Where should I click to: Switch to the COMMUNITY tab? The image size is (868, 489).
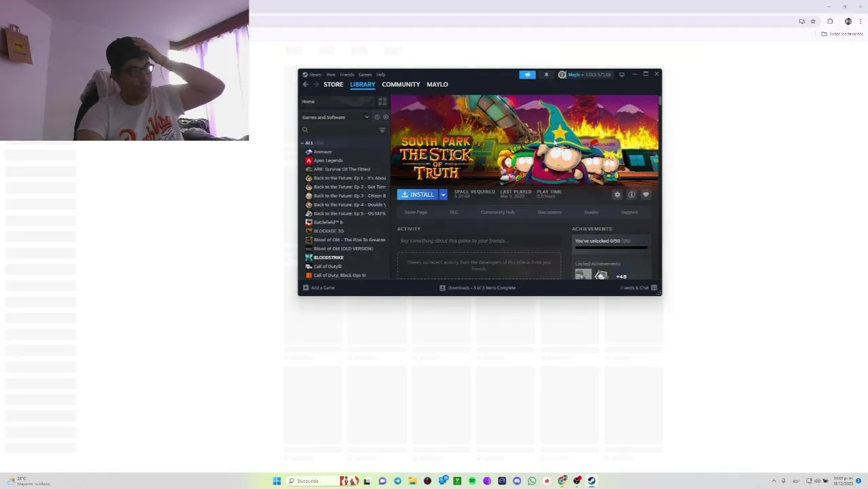(x=401, y=84)
